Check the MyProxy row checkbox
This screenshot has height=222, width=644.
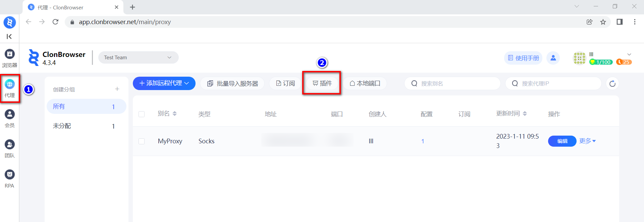(142, 141)
